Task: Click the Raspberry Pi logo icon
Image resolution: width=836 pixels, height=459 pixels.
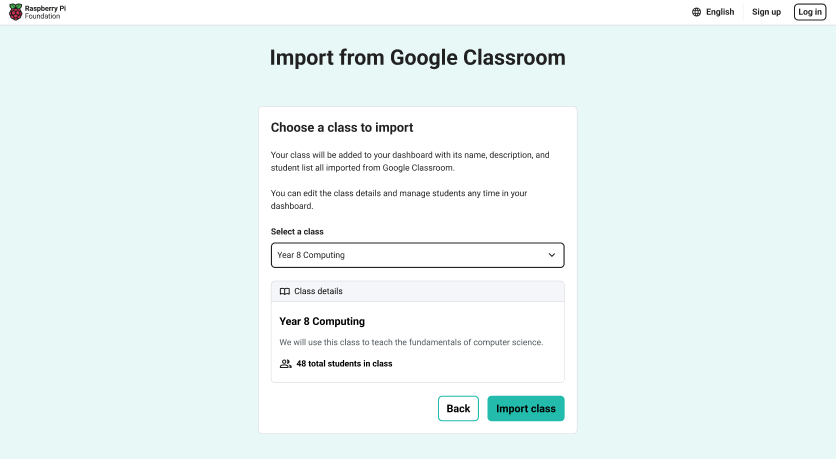Action: [x=15, y=12]
